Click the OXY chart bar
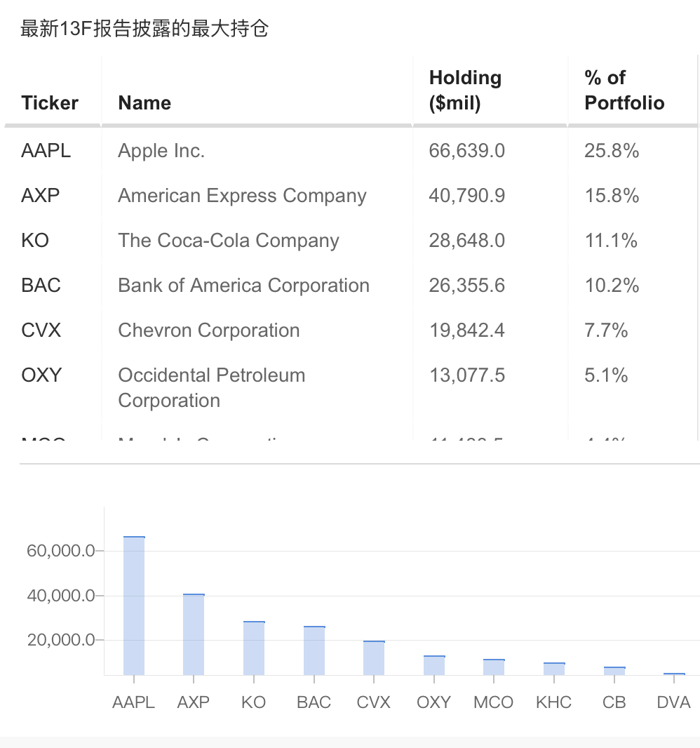 434,665
